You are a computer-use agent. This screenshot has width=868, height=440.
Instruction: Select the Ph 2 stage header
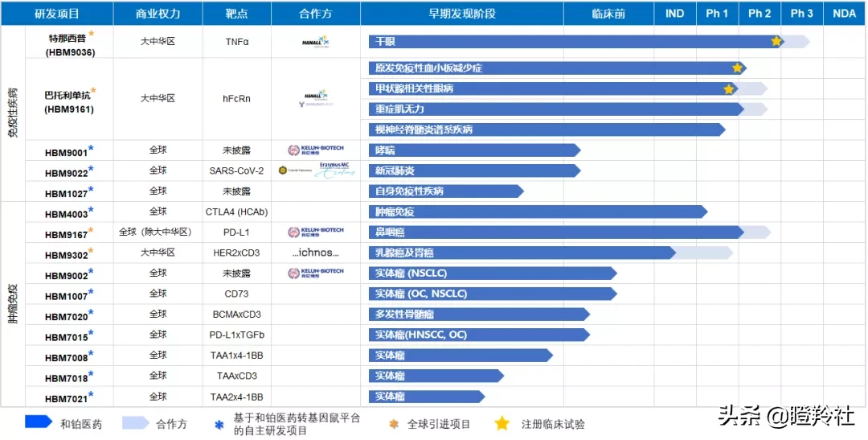click(x=759, y=14)
